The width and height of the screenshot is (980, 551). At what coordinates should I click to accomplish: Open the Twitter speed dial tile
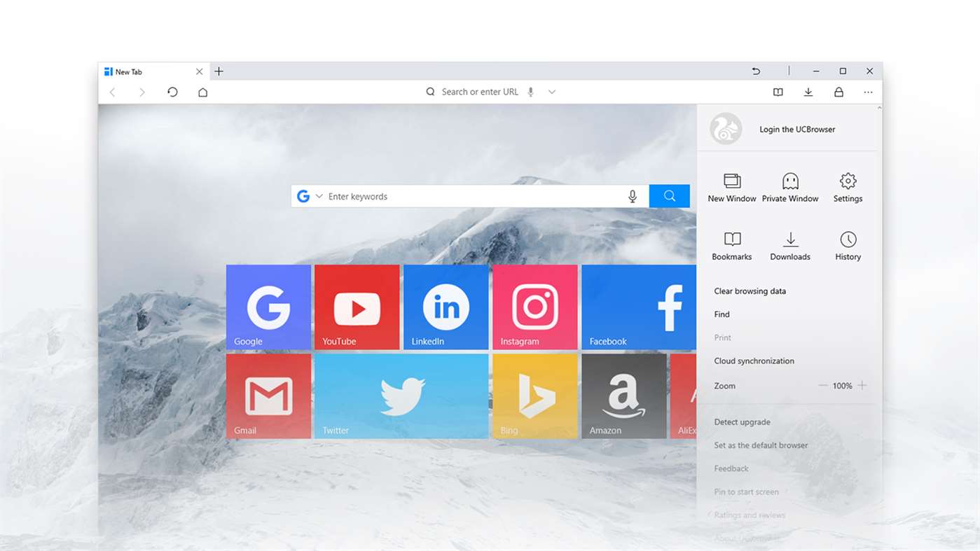[401, 396]
